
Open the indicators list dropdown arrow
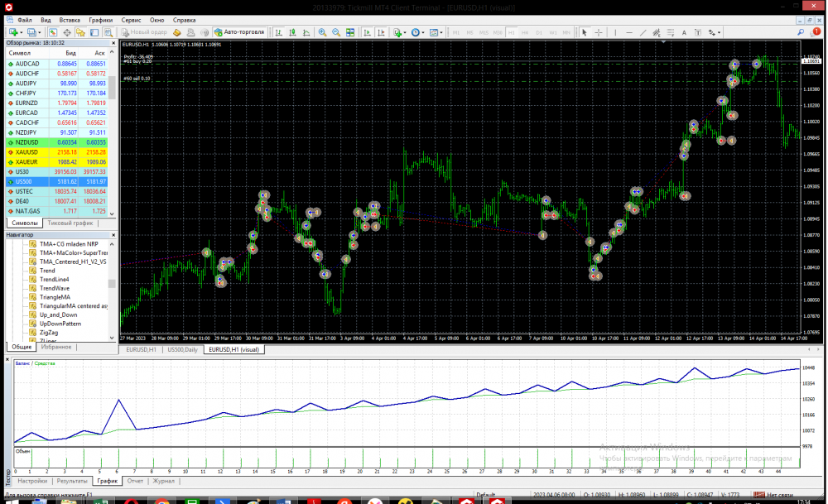point(406,32)
